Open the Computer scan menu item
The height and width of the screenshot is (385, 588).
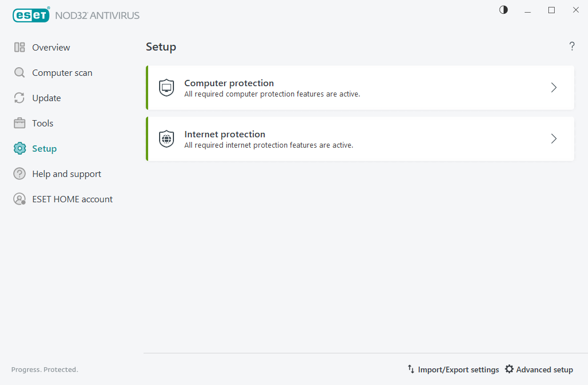click(x=62, y=73)
